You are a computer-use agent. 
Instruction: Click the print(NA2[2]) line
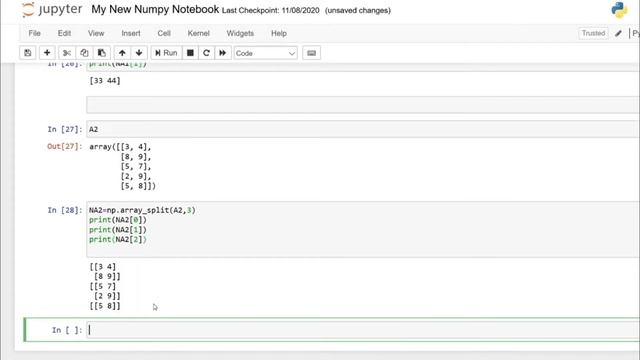[118, 240]
